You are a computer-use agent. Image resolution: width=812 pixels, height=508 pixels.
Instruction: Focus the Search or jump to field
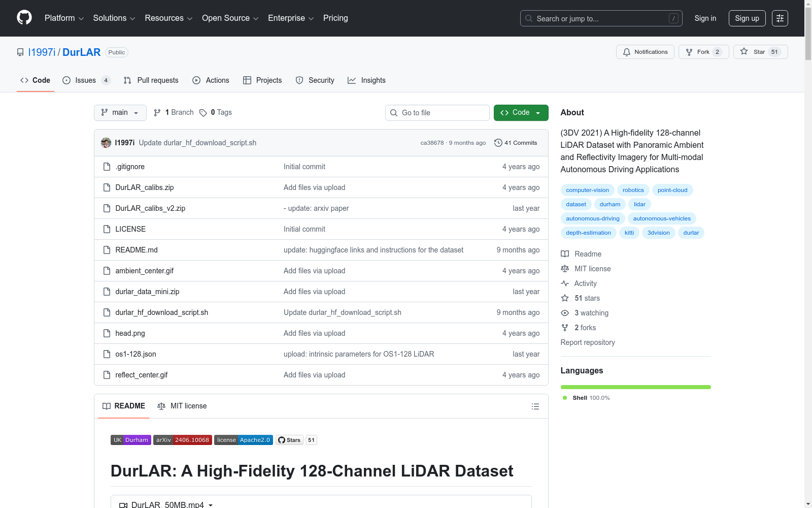tap(601, 18)
